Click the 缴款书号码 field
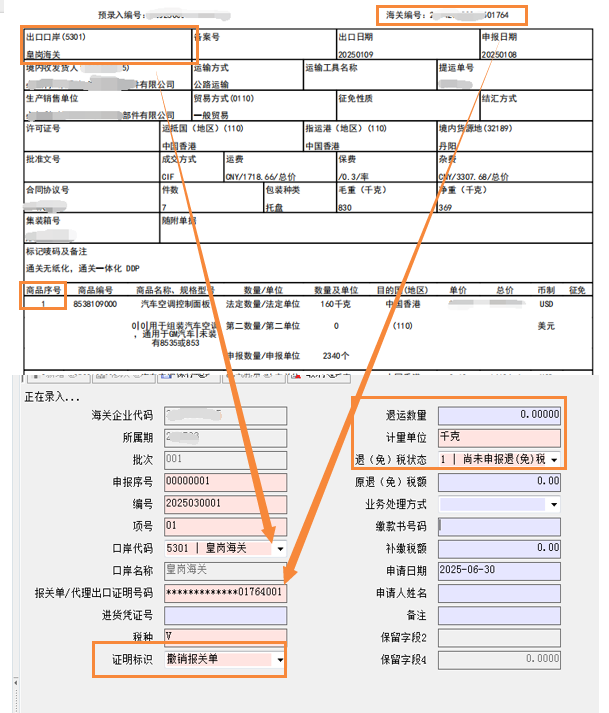The image size is (609, 713). coord(499,527)
